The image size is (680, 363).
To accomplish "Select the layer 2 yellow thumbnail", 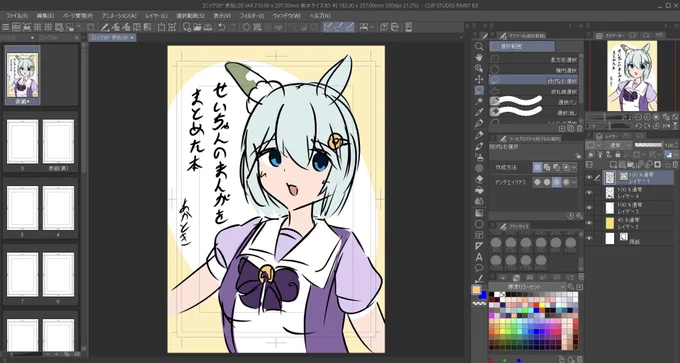I will (x=610, y=223).
